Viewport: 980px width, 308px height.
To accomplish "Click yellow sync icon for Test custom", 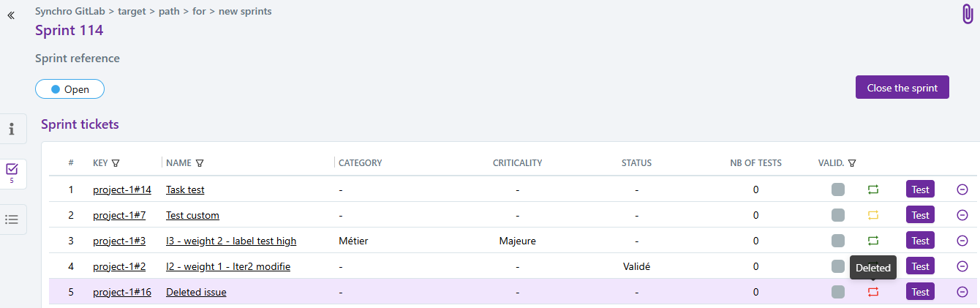I will 873,215.
